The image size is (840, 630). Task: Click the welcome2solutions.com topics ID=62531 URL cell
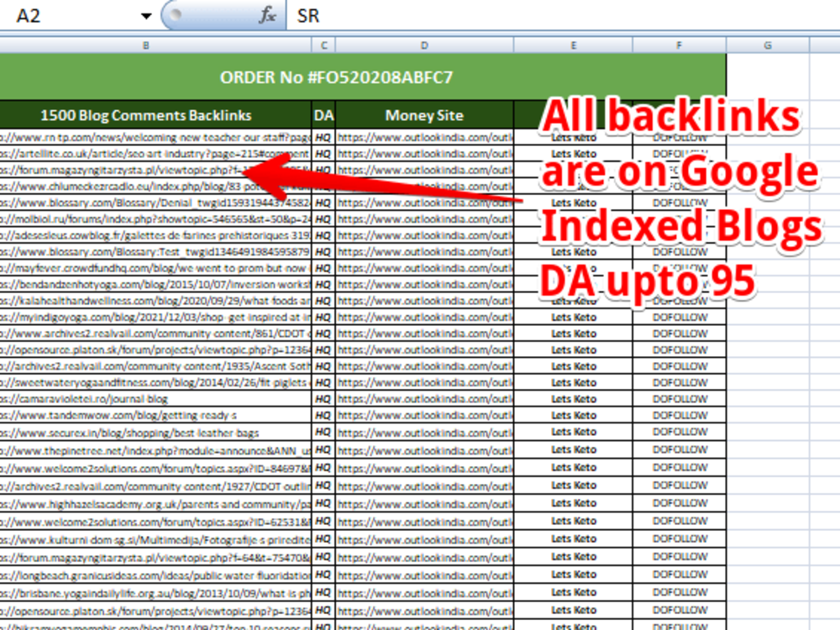point(155,522)
